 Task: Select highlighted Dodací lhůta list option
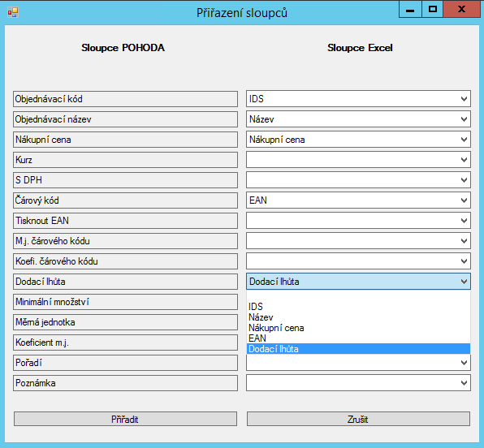tap(358, 349)
